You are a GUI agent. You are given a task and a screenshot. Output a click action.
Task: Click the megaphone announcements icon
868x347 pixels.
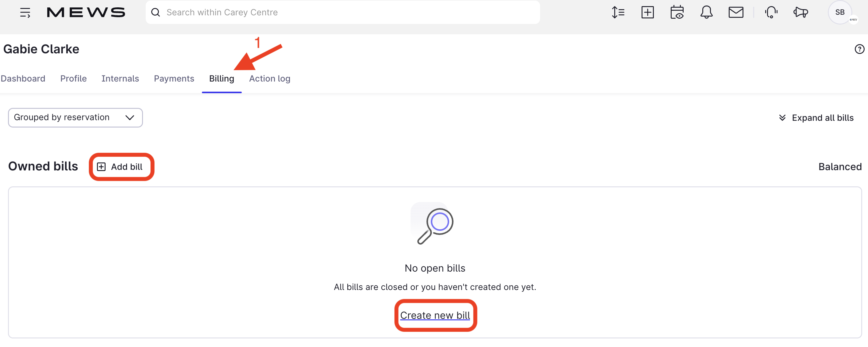(x=800, y=13)
